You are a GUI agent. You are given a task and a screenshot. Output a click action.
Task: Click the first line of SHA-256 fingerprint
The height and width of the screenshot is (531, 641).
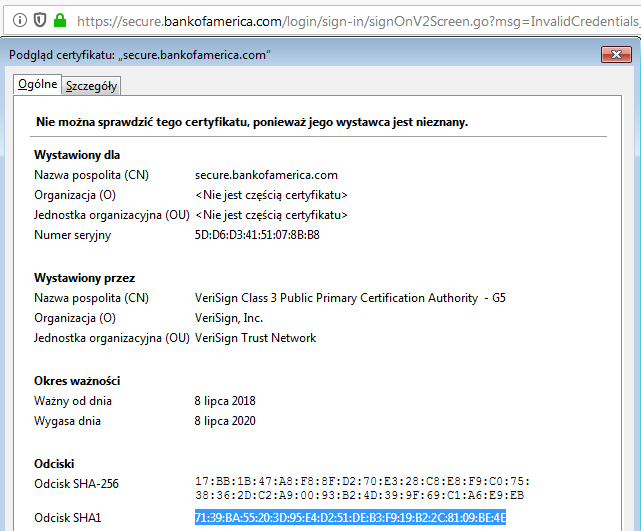pos(363,481)
